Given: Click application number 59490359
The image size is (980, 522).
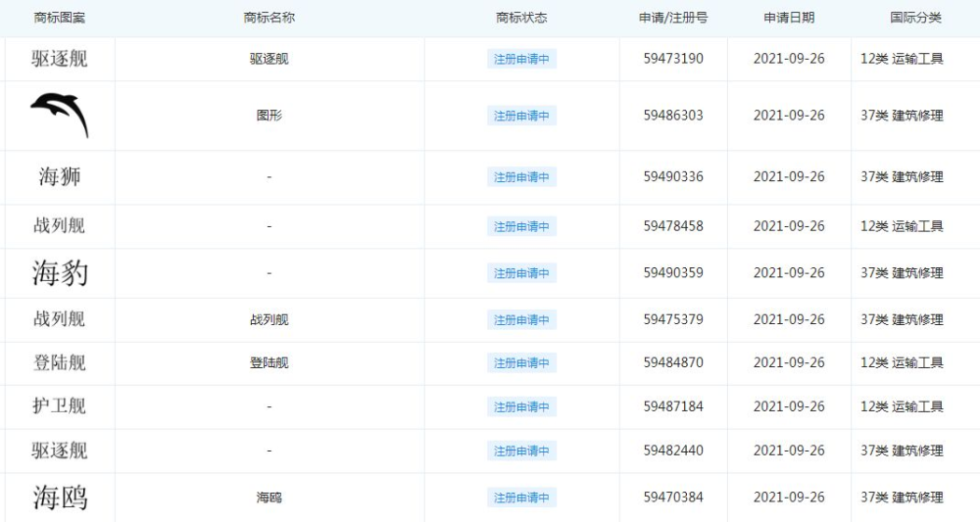Looking at the screenshot, I should click(673, 273).
